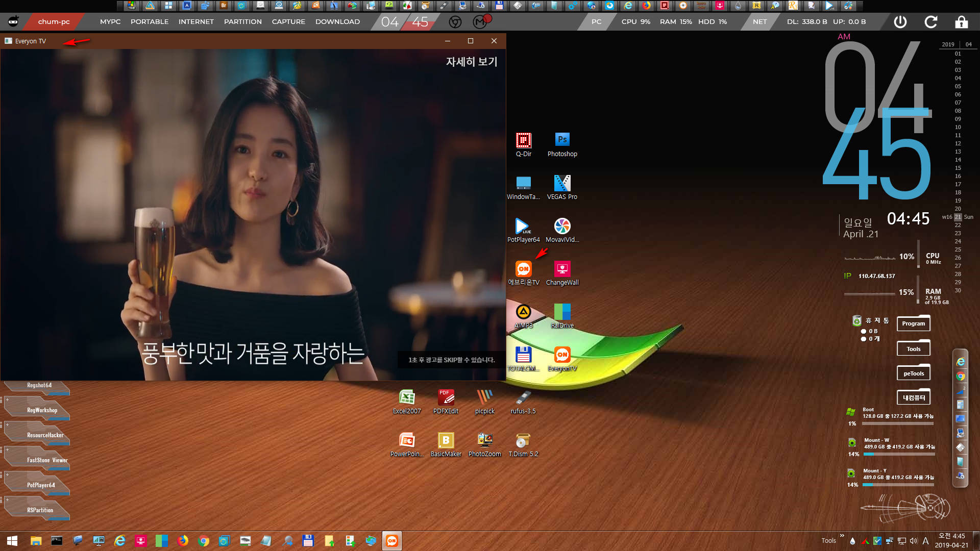Select the NET tab in top bar

[759, 22]
